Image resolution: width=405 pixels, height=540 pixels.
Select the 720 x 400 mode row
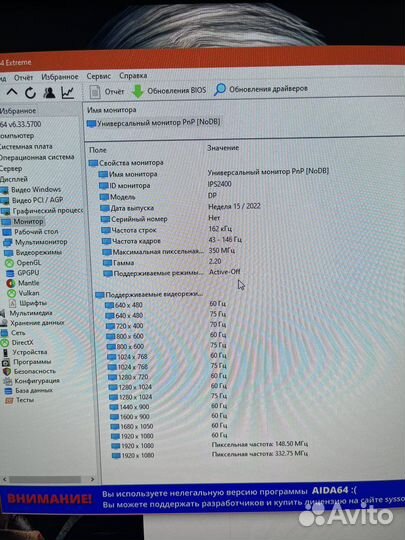pos(124,326)
